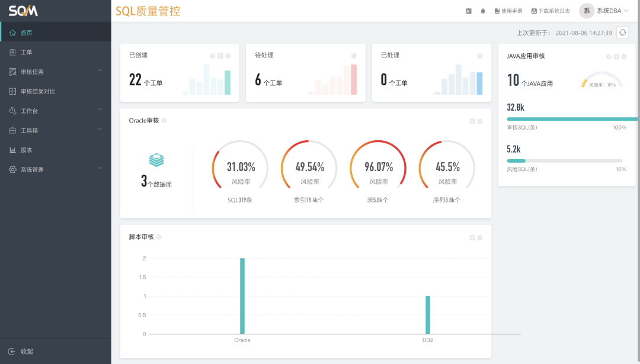The image size is (640, 364).
Task: Open the more options icon in 待处理 card
Action: click(354, 56)
